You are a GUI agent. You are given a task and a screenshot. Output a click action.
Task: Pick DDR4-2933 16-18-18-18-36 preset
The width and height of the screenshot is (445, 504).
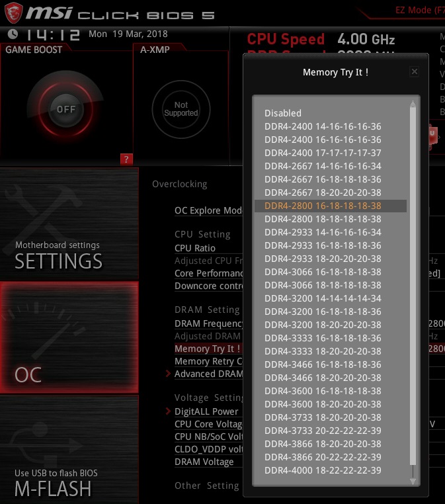pyautogui.click(x=323, y=245)
